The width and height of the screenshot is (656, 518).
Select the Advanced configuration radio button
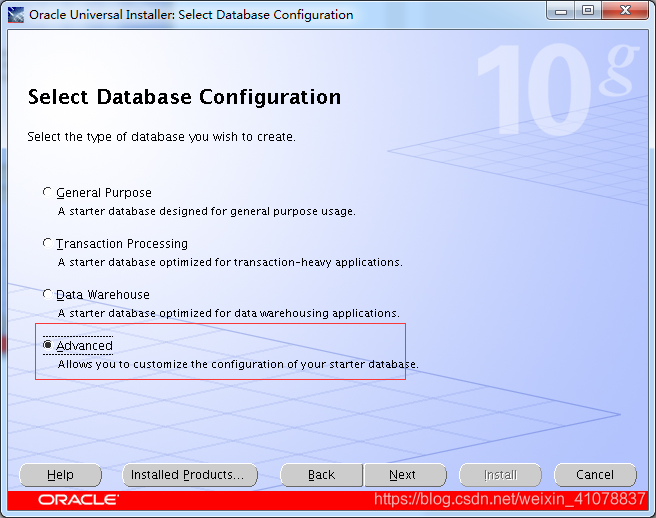[48, 345]
